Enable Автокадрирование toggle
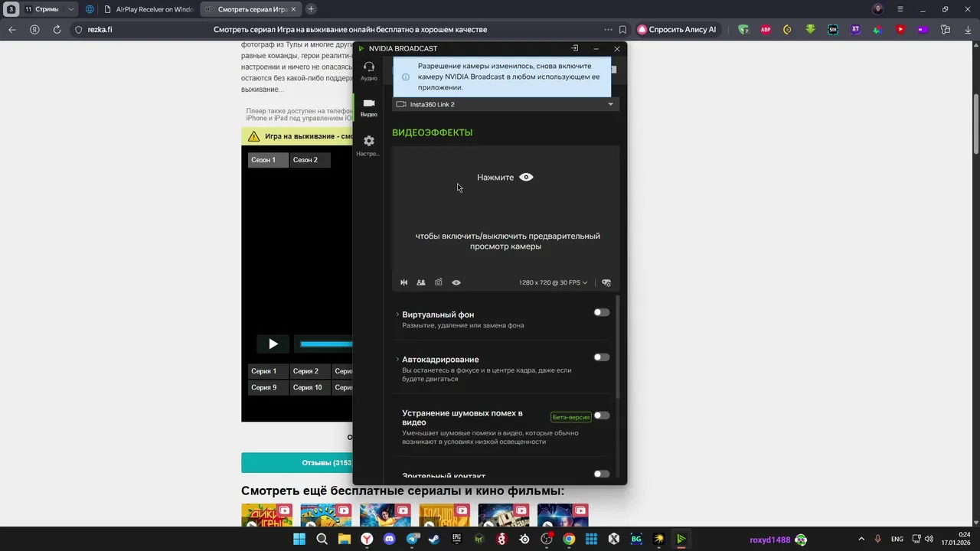This screenshot has height=551, width=980. pyautogui.click(x=602, y=357)
